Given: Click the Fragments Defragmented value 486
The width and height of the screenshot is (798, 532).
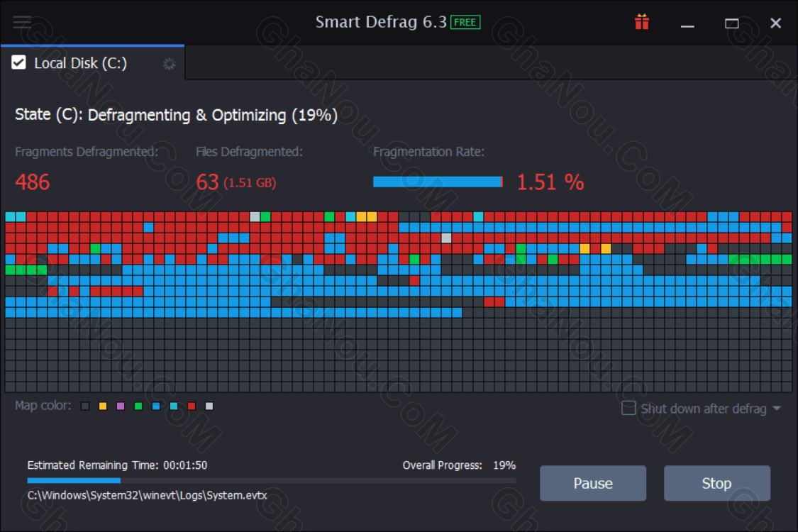Looking at the screenshot, I should click(33, 182).
